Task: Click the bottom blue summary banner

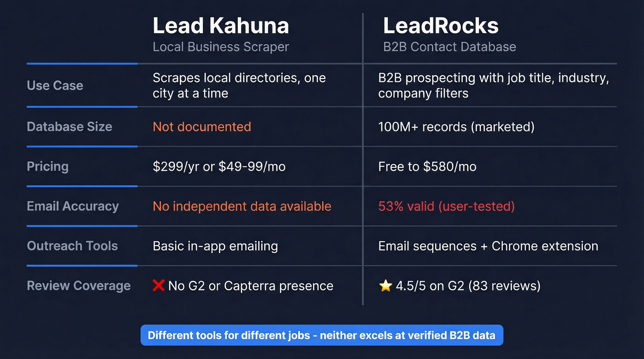Action: click(x=322, y=335)
